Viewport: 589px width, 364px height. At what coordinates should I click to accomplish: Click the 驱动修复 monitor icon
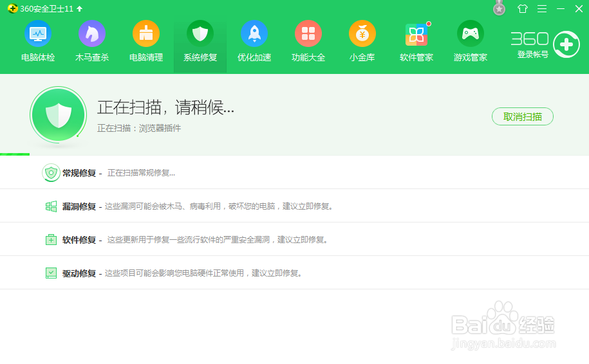51,273
